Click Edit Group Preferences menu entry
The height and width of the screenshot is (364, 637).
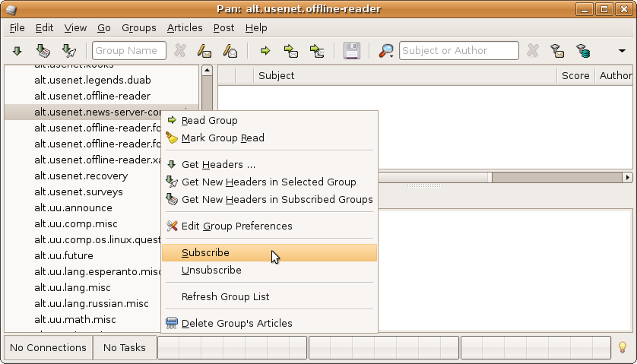pyautogui.click(x=236, y=226)
